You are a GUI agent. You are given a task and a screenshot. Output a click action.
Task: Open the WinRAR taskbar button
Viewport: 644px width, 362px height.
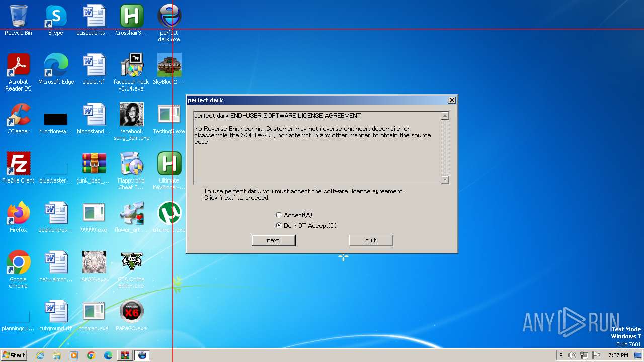tap(125, 355)
